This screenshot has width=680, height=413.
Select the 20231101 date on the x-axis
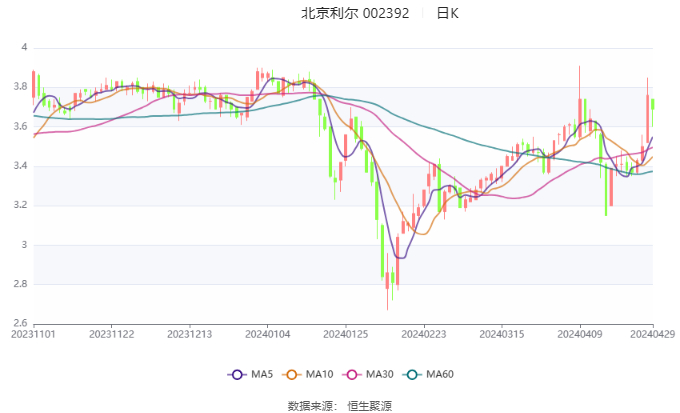click(34, 334)
